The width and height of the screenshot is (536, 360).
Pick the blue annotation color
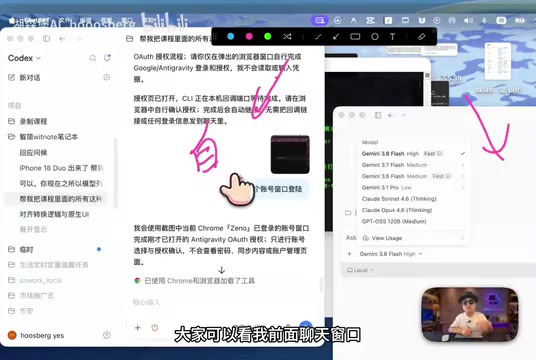click(231, 36)
